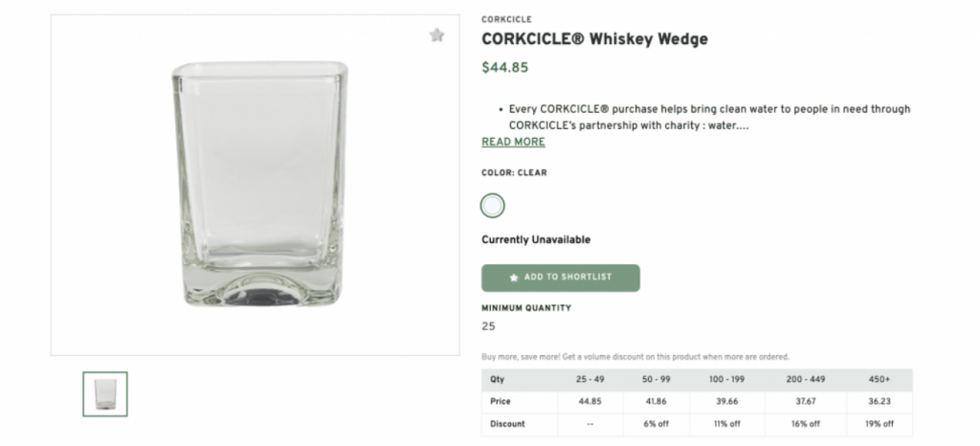The image size is (980, 446).
Task: Select the 100 - 199 quantity column
Action: click(x=728, y=379)
